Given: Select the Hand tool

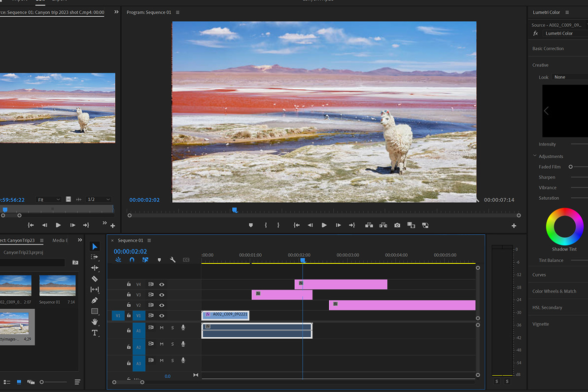Looking at the screenshot, I should pos(95,321).
